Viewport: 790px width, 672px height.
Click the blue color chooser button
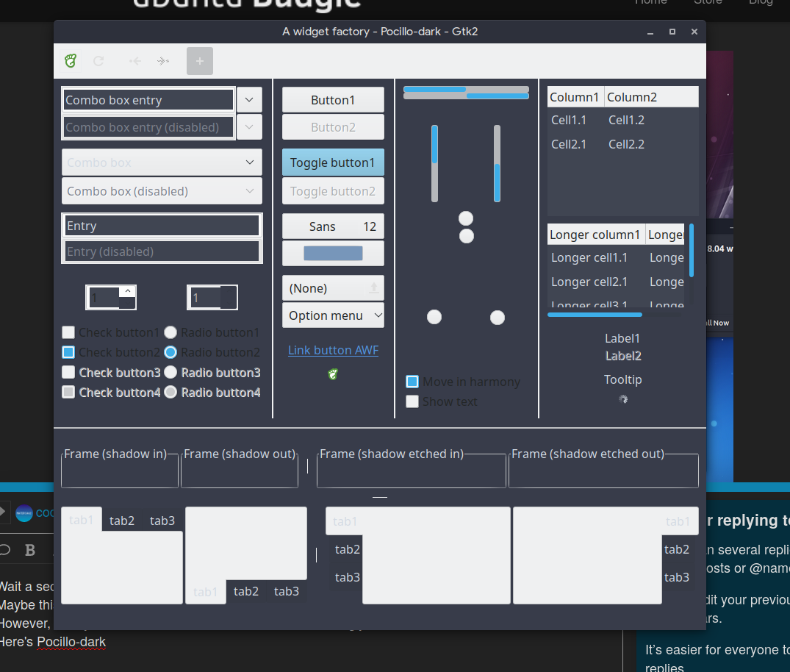(x=333, y=253)
